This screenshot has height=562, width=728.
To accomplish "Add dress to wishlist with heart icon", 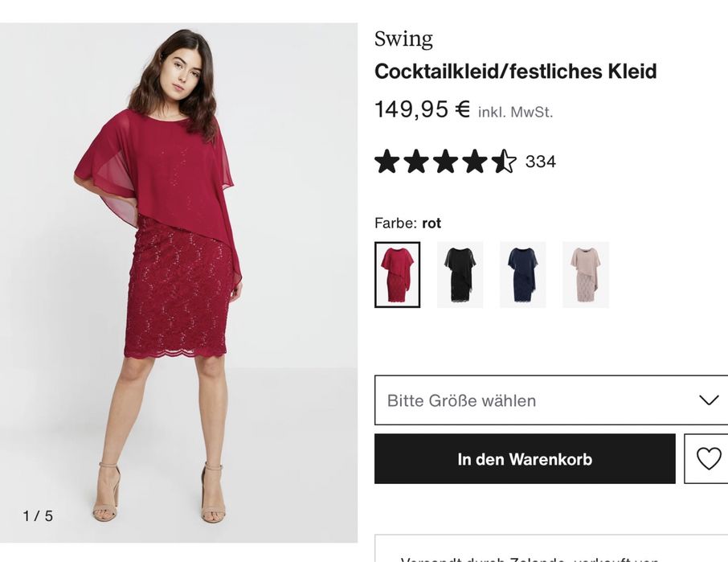I will (708, 458).
